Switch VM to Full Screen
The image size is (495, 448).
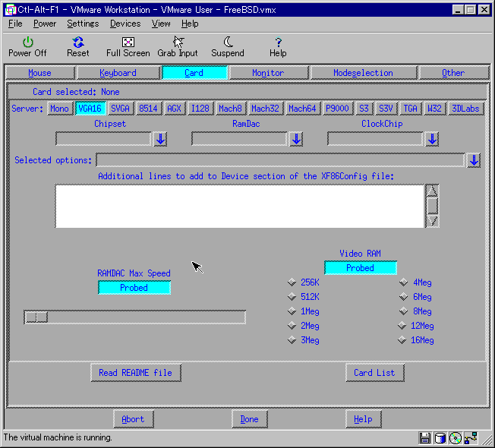128,47
